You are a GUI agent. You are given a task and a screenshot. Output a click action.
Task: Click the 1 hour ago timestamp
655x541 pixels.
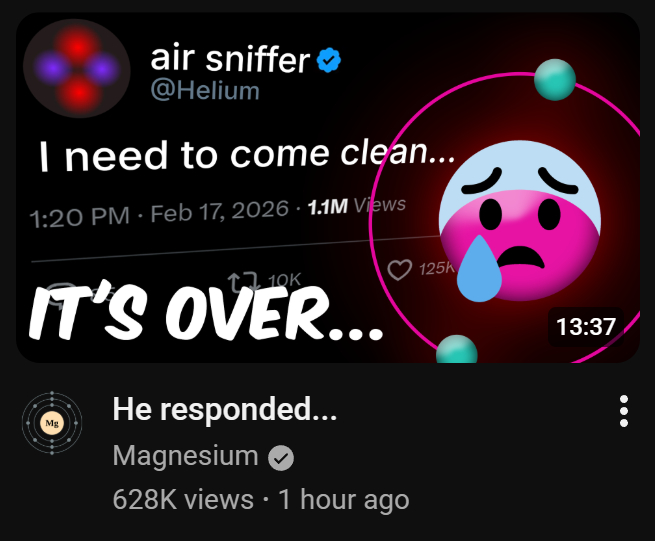[x=343, y=499]
